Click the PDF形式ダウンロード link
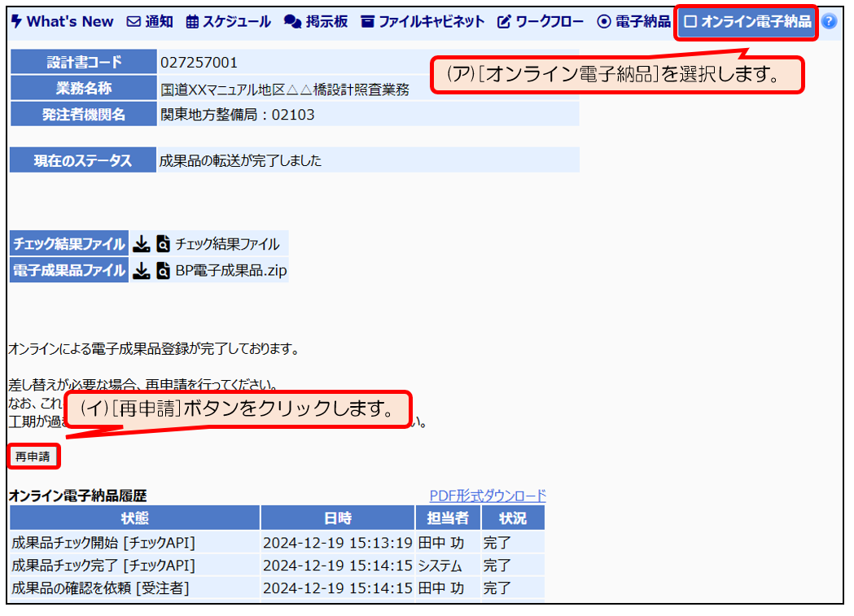854x616 pixels. 488,496
